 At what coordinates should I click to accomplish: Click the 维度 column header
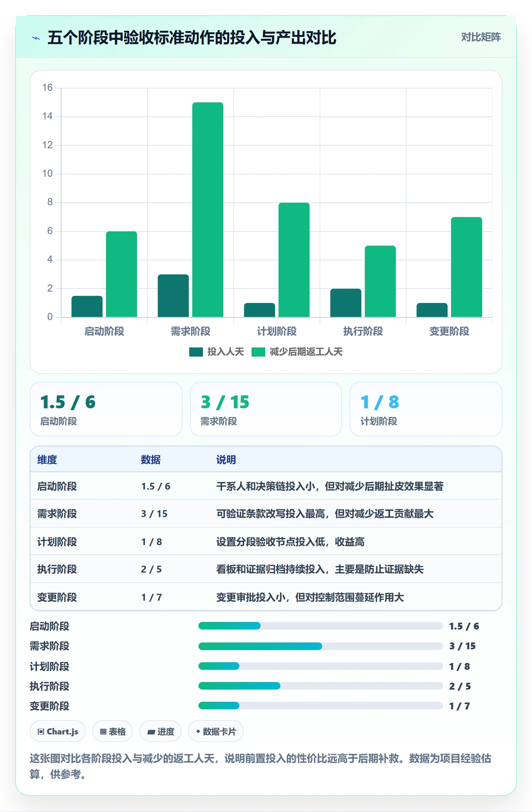tap(47, 460)
